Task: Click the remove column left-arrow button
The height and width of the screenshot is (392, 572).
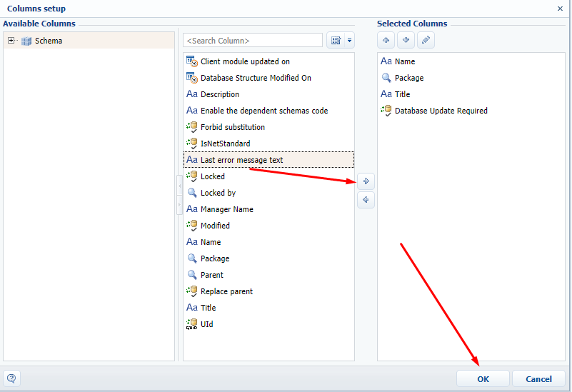Action: pyautogui.click(x=366, y=200)
